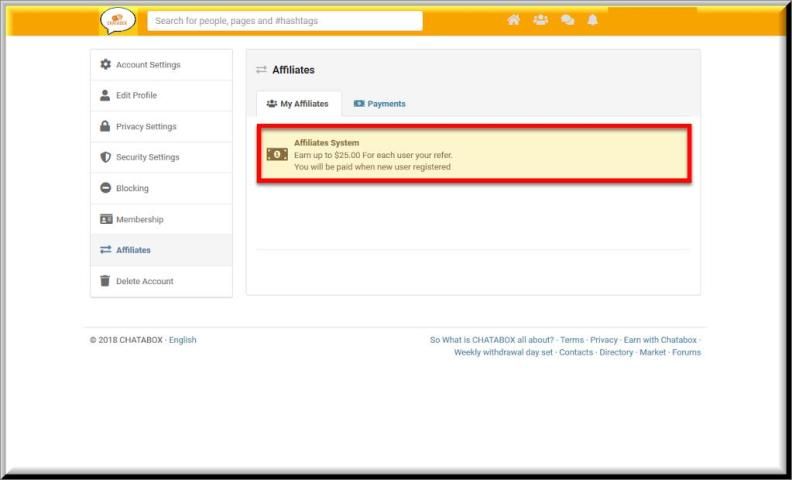Select the Security Settings shield icon
Image resolution: width=792 pixels, height=480 pixels.
click(106, 157)
